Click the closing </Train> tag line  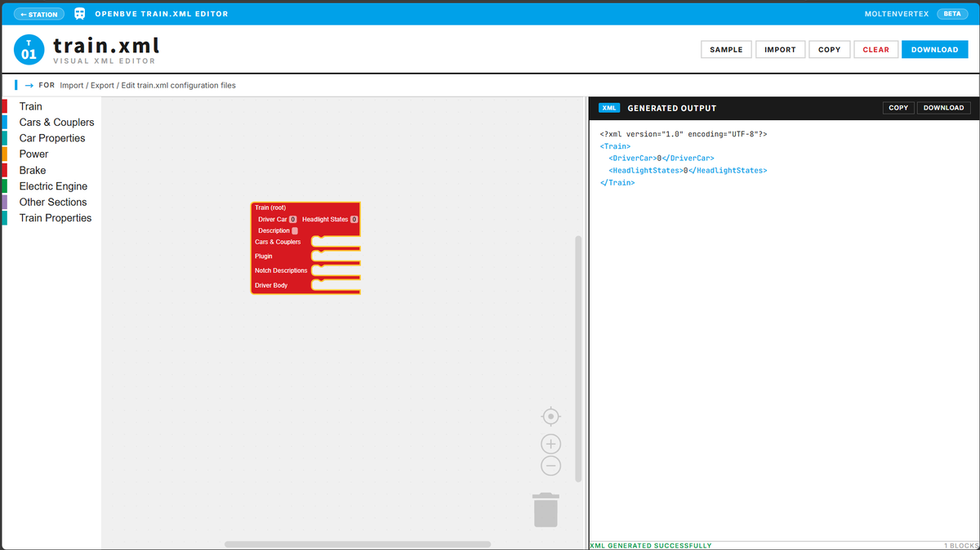[617, 182]
